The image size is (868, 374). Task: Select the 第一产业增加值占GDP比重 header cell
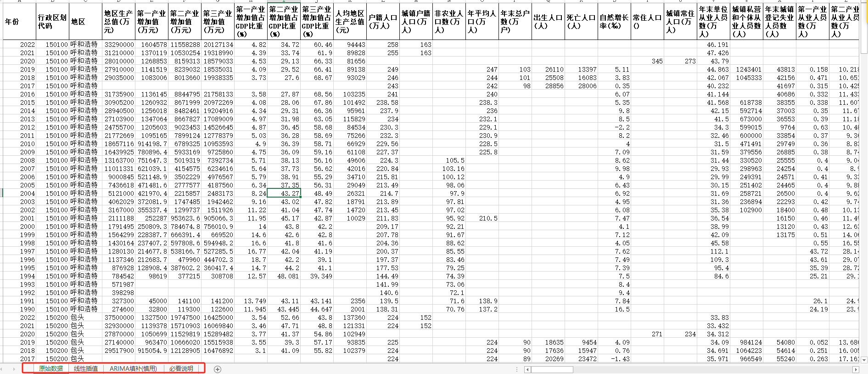[251, 22]
